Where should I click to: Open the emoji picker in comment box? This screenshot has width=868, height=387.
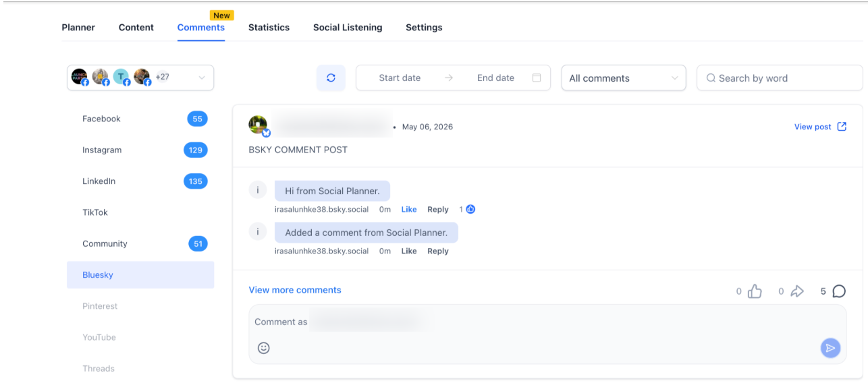pos(264,348)
